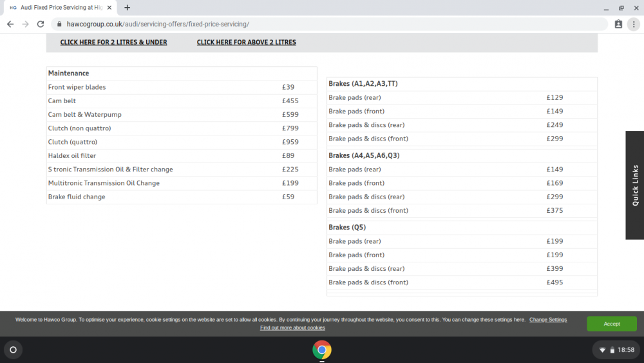Follow the above 2 litres link

(x=247, y=43)
